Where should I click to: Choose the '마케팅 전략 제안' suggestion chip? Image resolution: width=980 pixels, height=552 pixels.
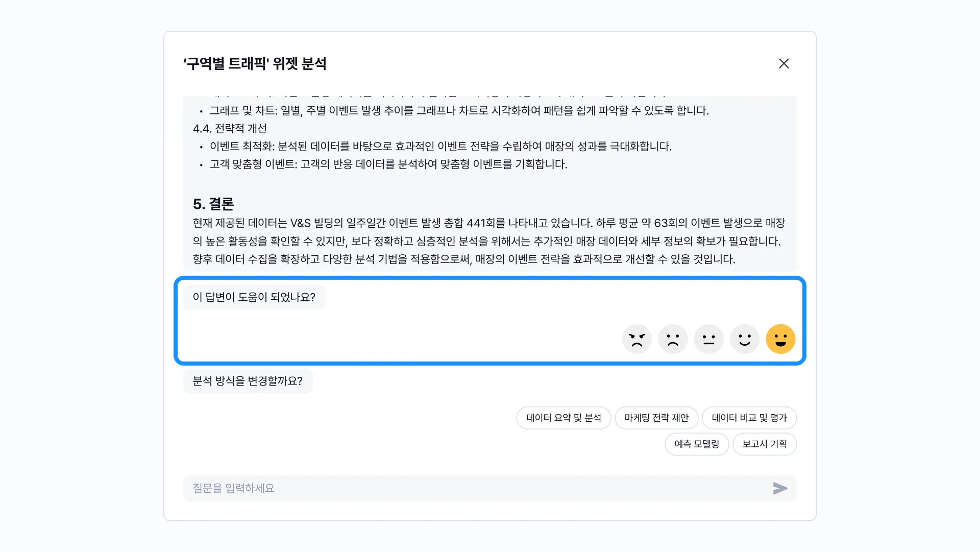656,418
